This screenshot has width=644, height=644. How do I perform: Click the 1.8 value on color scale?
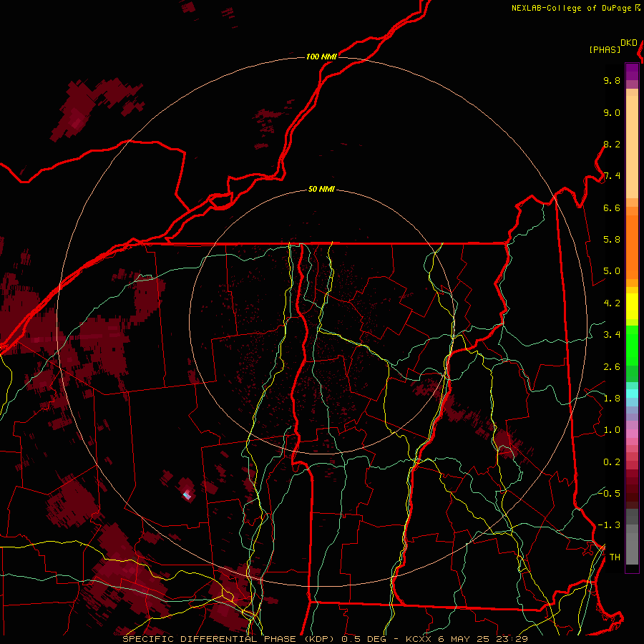[x=612, y=399]
